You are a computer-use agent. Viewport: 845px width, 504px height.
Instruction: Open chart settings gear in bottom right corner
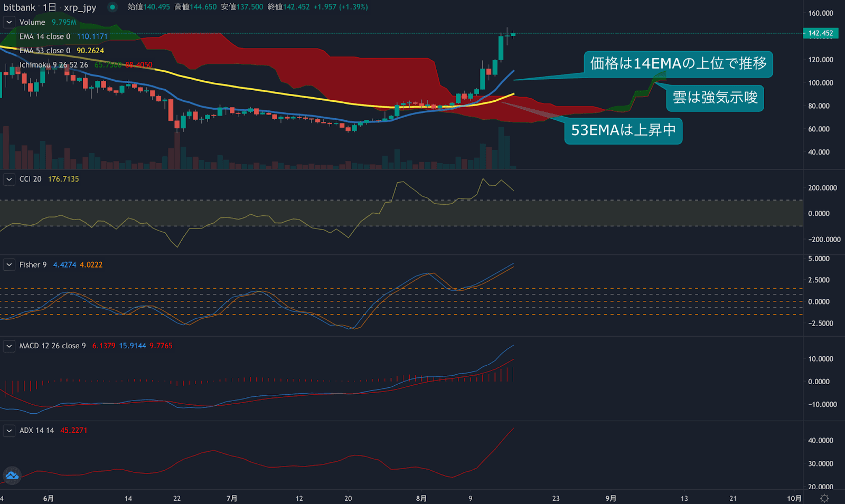[824, 498]
